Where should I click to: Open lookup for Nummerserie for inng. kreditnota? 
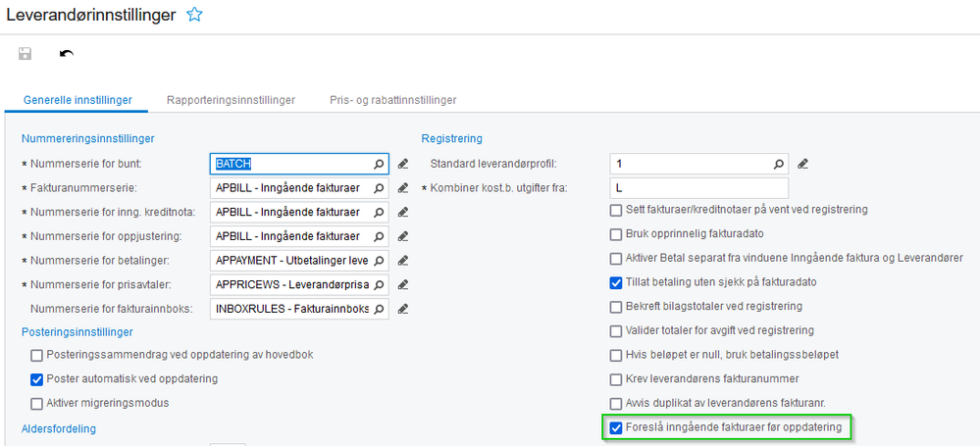click(379, 213)
